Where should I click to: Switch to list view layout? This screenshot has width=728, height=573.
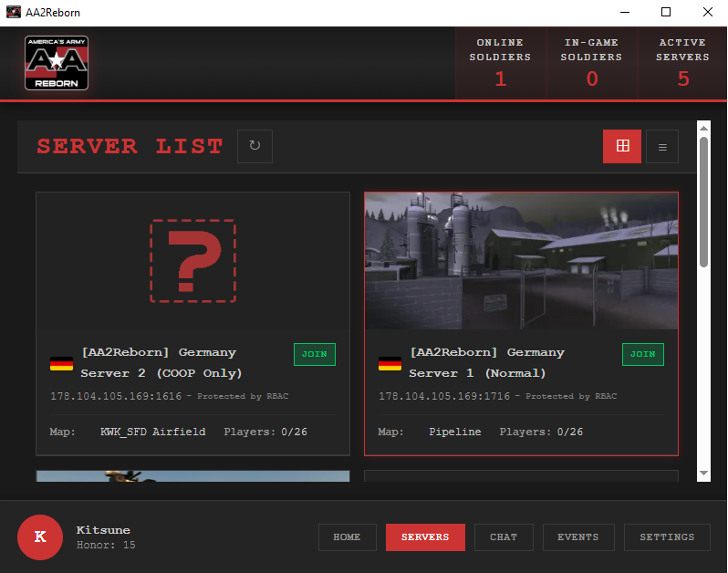click(662, 147)
